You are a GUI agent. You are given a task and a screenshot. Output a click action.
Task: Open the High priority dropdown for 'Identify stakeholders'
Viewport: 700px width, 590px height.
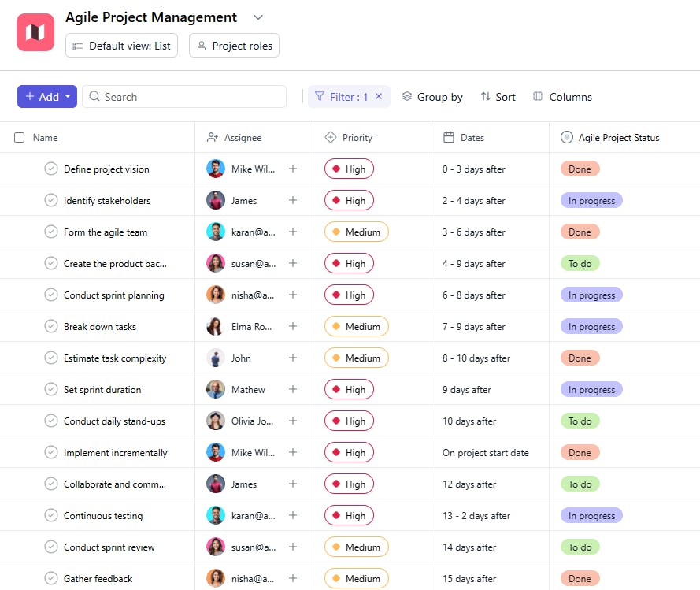(349, 201)
